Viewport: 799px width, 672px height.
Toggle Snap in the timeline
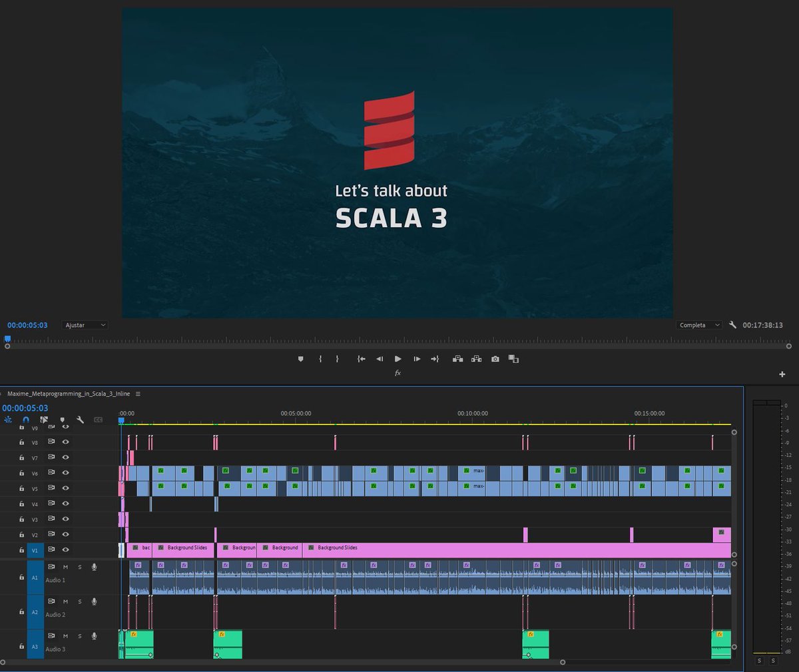point(26,420)
